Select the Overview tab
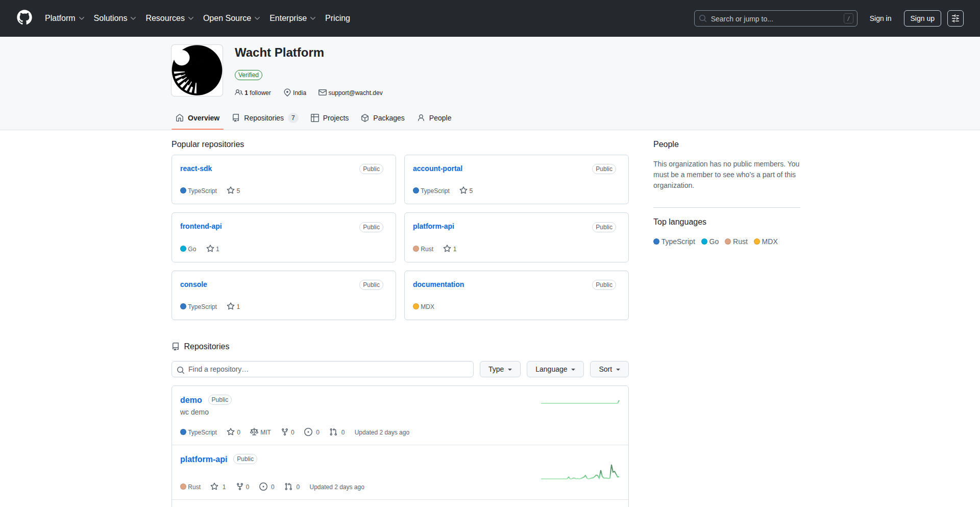The width and height of the screenshot is (980, 507). pyautogui.click(x=198, y=118)
